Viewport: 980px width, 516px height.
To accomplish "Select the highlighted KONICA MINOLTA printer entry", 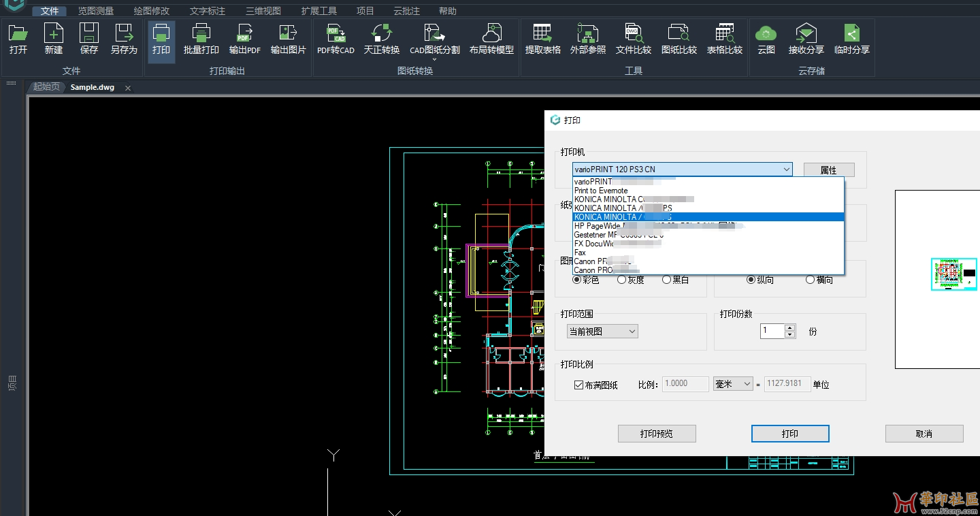I will pos(708,217).
